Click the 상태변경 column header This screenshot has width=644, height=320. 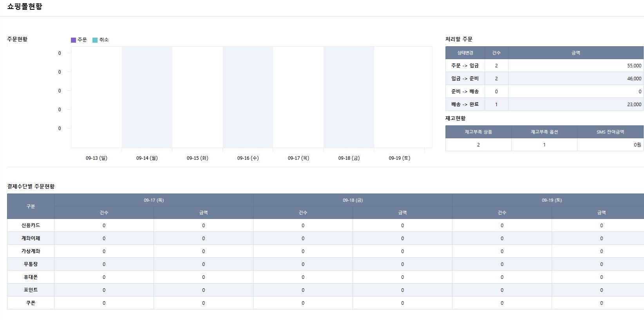pos(465,53)
